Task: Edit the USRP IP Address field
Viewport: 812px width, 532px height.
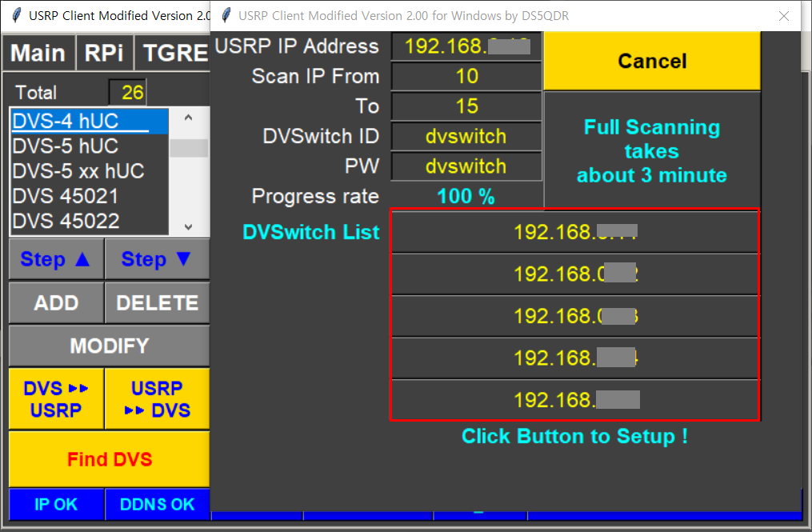Action: coord(466,46)
